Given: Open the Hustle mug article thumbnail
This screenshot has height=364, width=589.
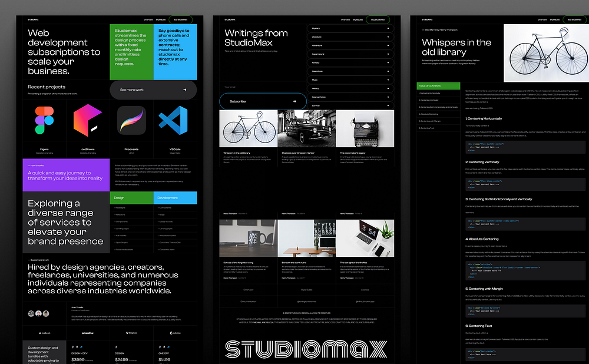Looking at the screenshot, I should 249,238.
